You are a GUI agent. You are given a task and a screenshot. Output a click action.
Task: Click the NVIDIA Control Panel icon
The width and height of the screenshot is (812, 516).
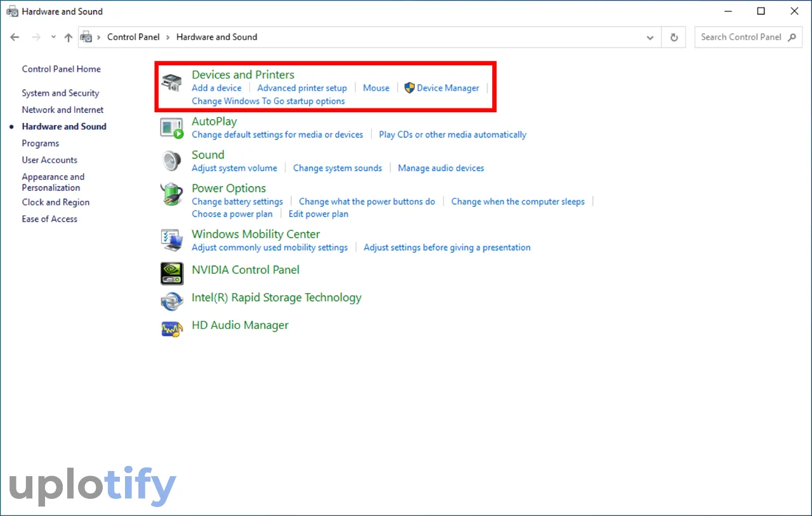[x=172, y=273]
